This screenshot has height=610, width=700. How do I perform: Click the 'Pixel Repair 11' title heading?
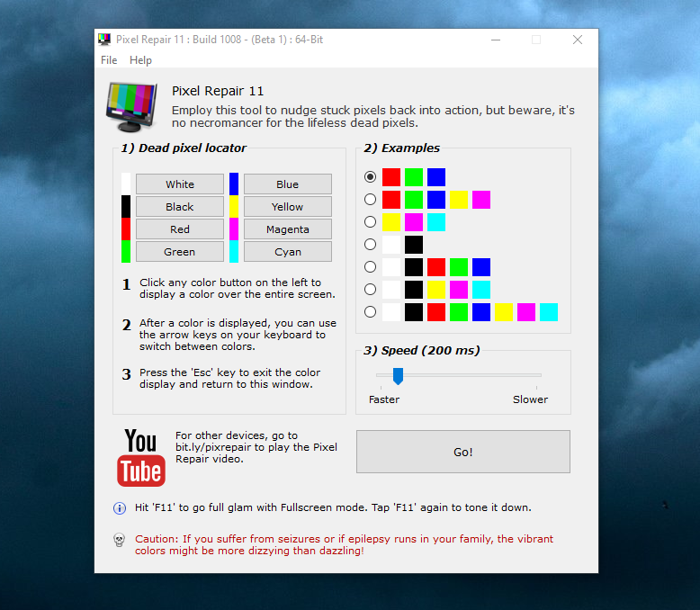click(x=218, y=91)
